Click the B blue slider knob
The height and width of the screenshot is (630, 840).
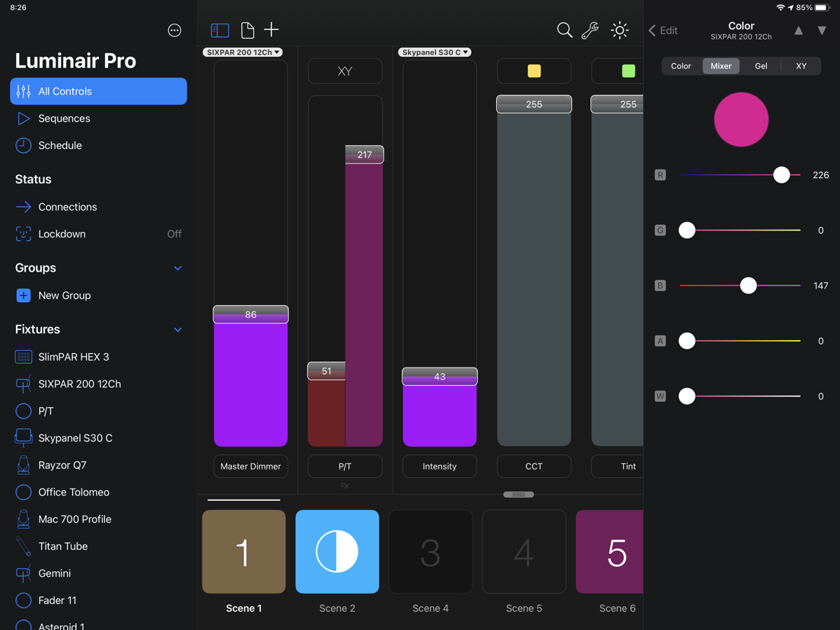[748, 285]
